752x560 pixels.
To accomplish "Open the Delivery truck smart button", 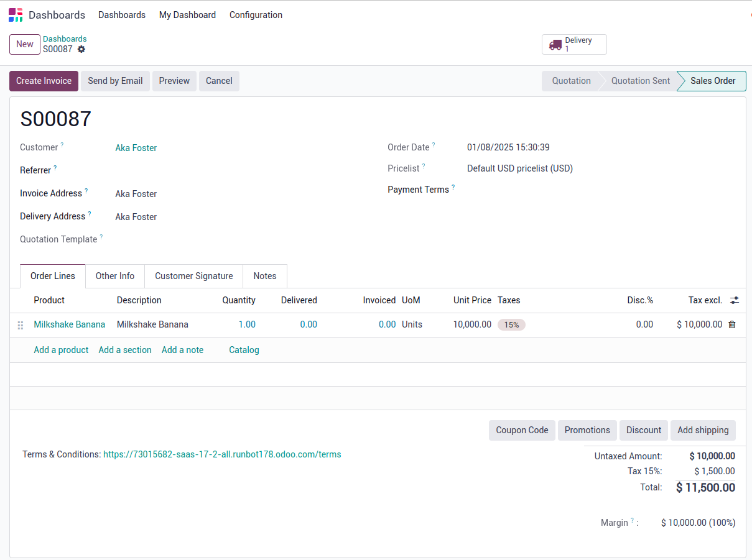I will tap(573, 45).
